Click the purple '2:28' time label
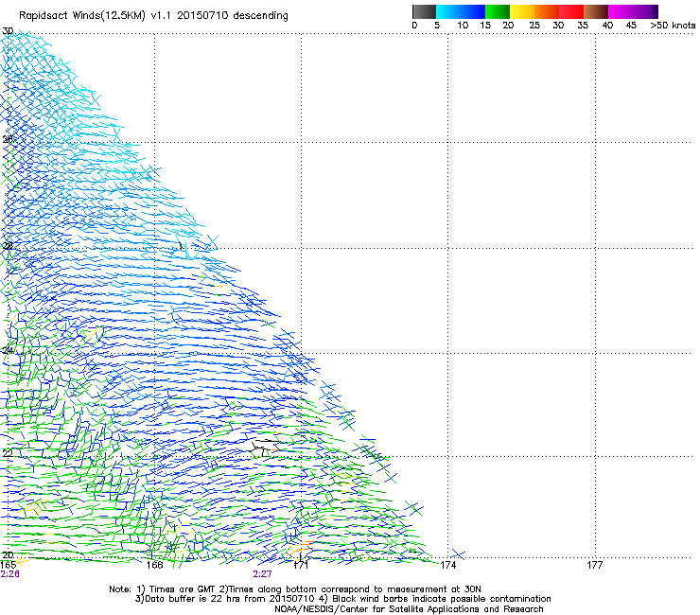Screen dimensions: 700x615 coord(9,574)
